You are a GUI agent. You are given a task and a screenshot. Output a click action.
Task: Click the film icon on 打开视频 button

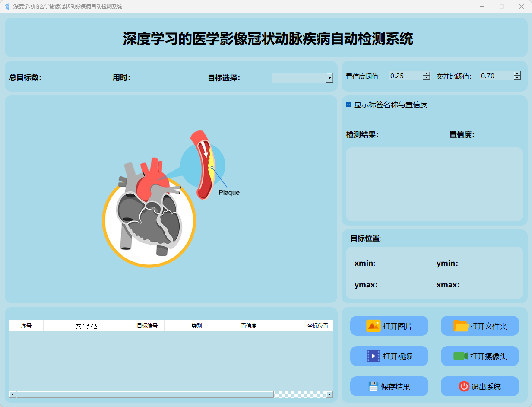[x=373, y=356]
